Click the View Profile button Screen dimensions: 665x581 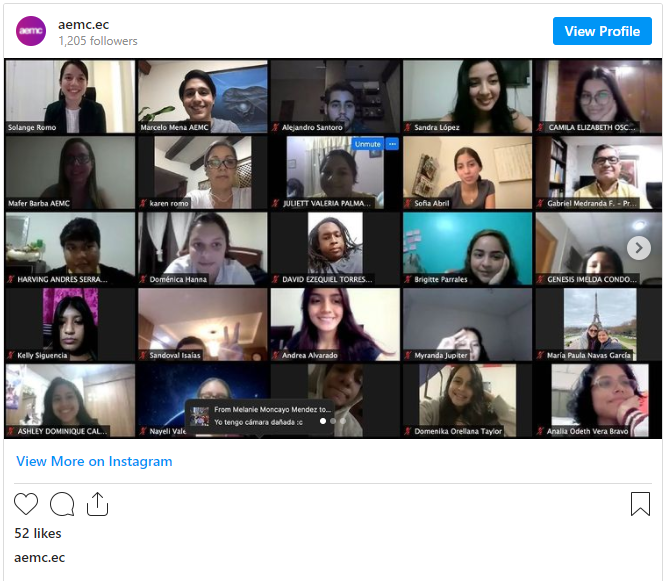click(601, 31)
